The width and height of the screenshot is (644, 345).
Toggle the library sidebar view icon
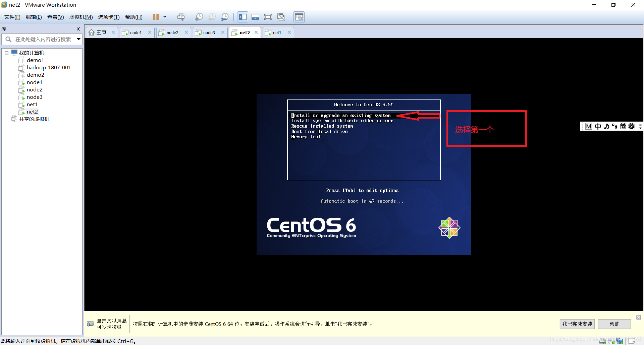pyautogui.click(x=243, y=17)
